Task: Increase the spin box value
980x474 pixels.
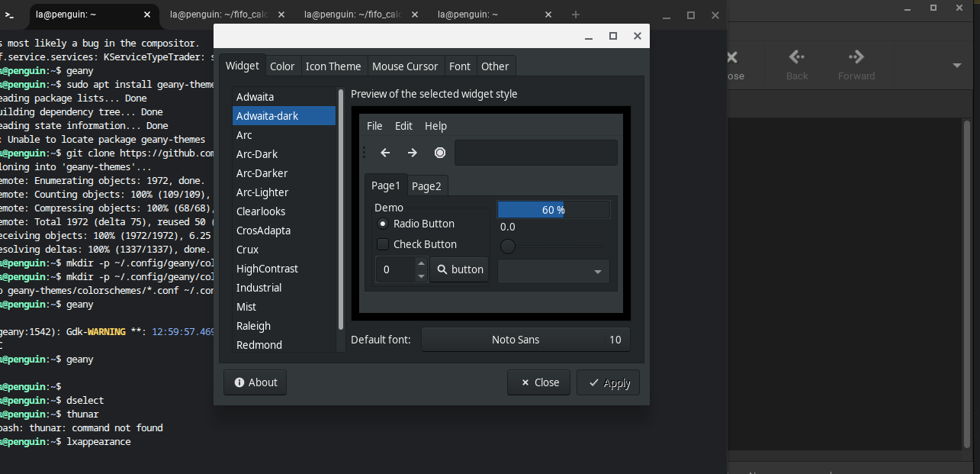Action: (421, 263)
